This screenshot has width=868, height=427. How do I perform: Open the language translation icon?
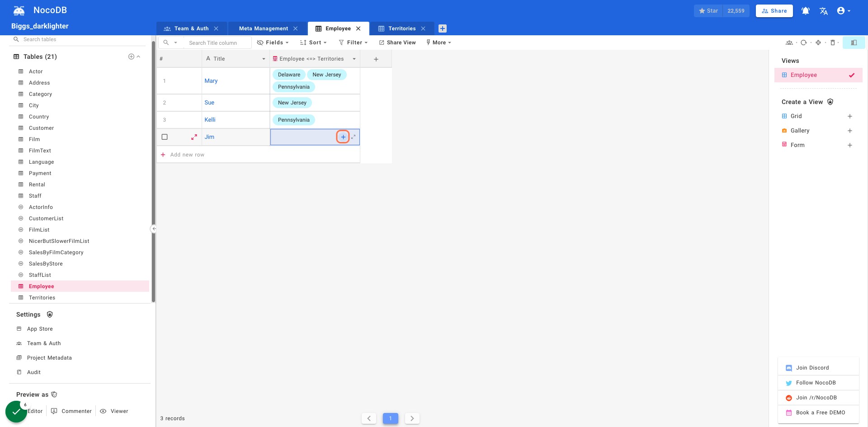coord(824,11)
